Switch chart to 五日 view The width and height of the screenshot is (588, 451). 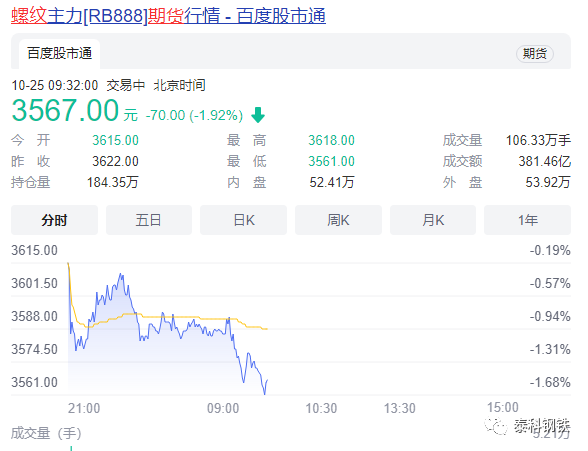pyautogui.click(x=149, y=220)
